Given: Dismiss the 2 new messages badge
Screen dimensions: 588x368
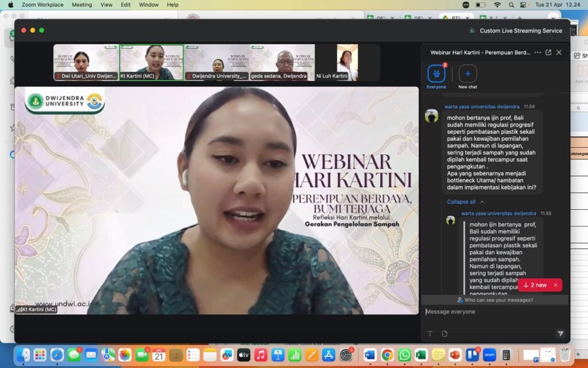Looking at the screenshot, I should 555,285.
